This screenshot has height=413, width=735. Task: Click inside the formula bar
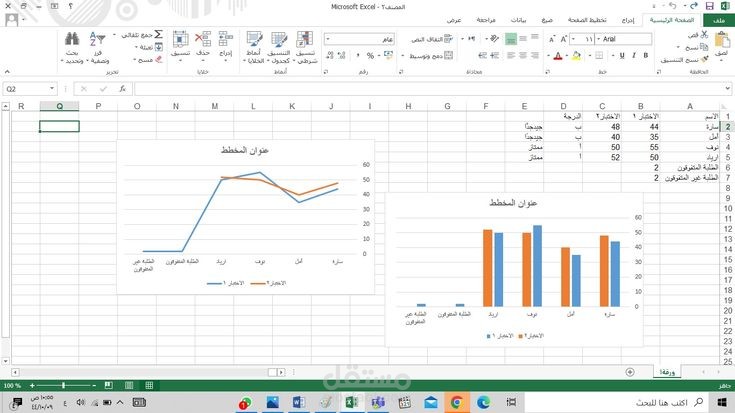tap(429, 89)
